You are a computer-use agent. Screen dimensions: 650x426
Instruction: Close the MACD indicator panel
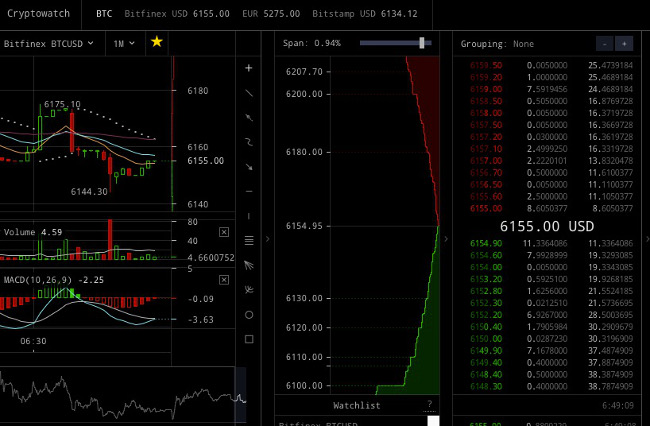[x=224, y=280]
